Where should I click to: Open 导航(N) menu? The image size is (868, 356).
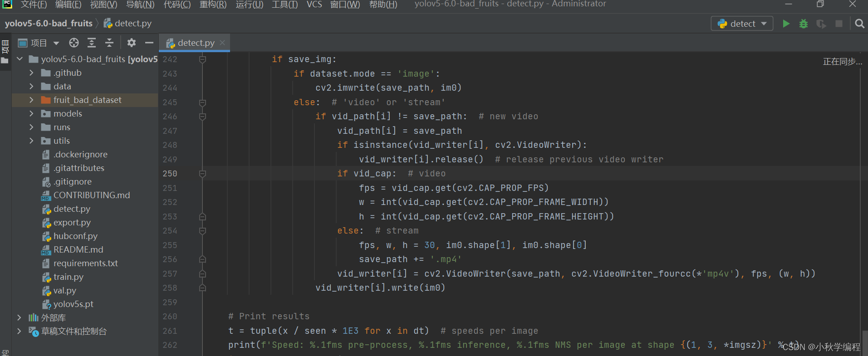(x=140, y=5)
